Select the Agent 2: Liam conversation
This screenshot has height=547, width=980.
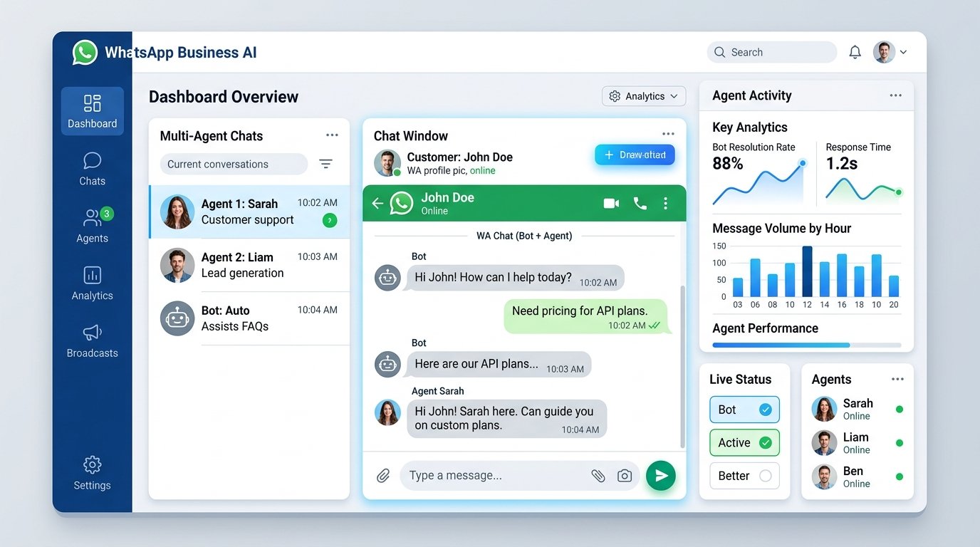(249, 265)
